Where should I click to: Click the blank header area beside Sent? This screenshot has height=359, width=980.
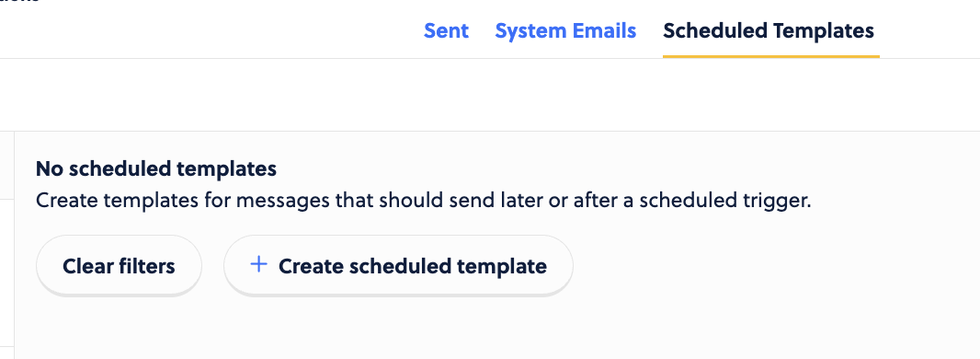[206, 30]
